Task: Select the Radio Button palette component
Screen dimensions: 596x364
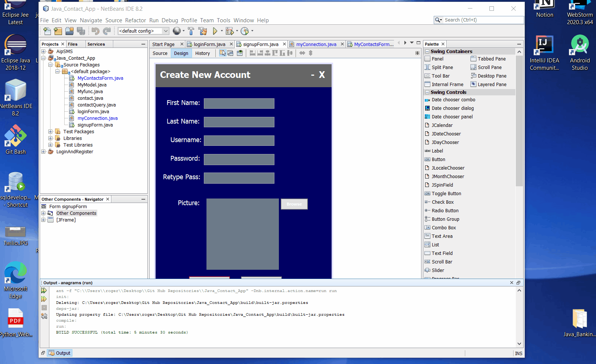Action: coord(444,210)
